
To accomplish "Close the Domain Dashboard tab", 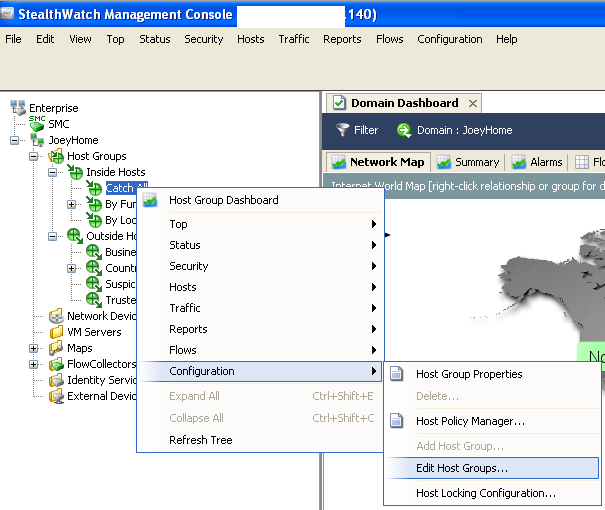I will point(473,103).
